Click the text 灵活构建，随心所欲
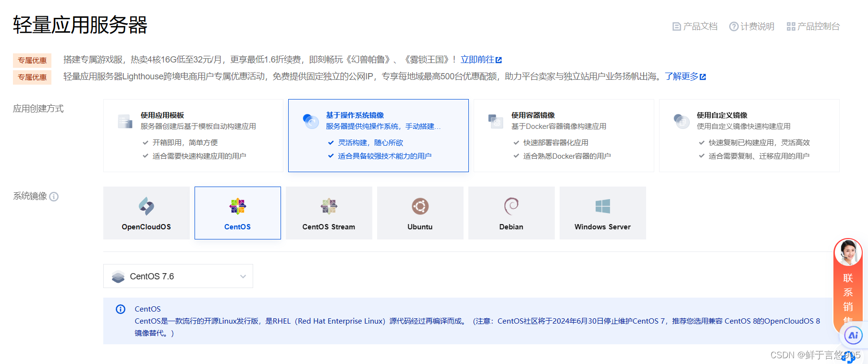Screen dimensions: 868x364 pyautogui.click(x=370, y=143)
